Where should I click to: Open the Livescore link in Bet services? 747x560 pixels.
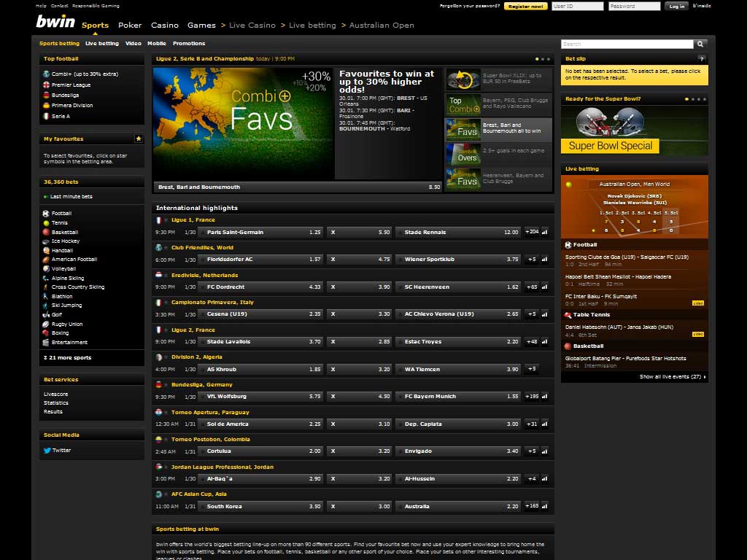(55, 394)
